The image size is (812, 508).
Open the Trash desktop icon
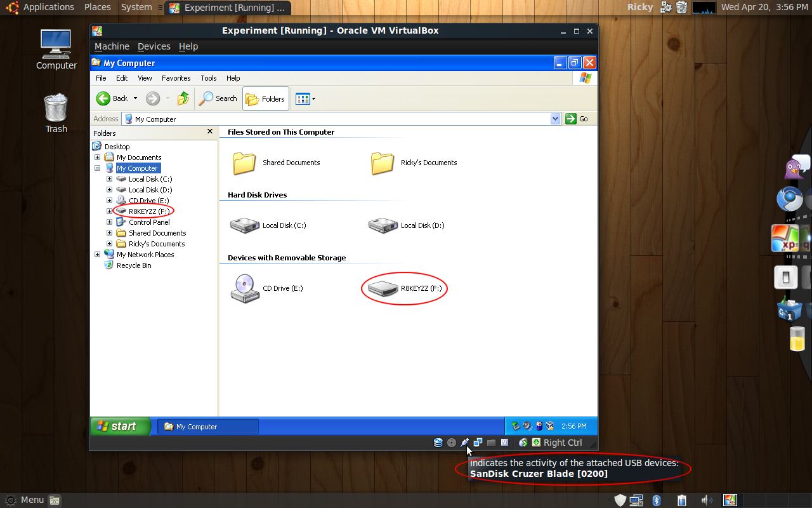56,113
